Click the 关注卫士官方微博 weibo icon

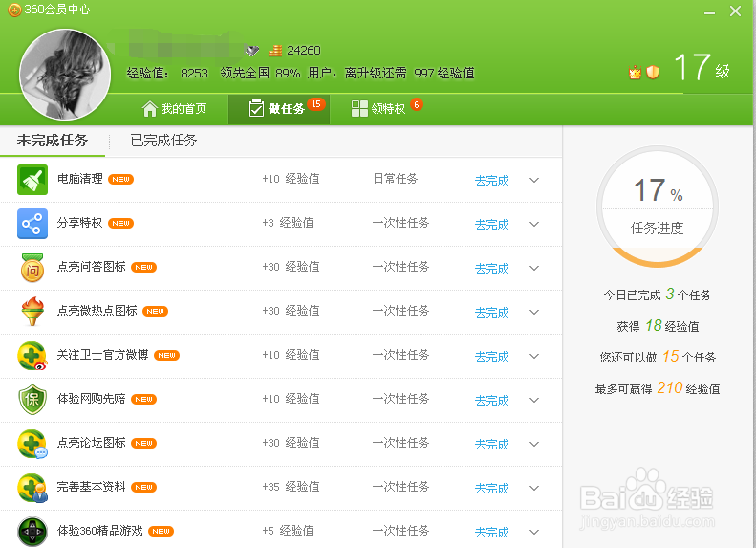(x=32, y=356)
